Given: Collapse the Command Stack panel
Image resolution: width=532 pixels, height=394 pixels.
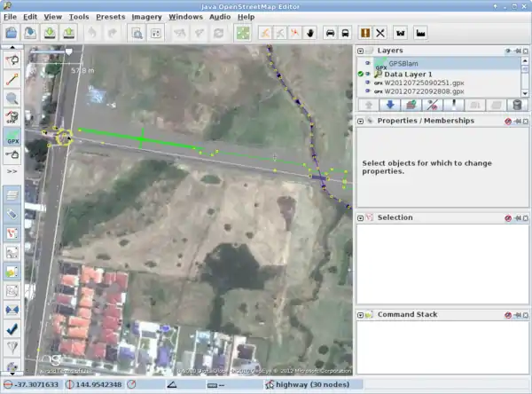Looking at the screenshot, I should [x=362, y=314].
